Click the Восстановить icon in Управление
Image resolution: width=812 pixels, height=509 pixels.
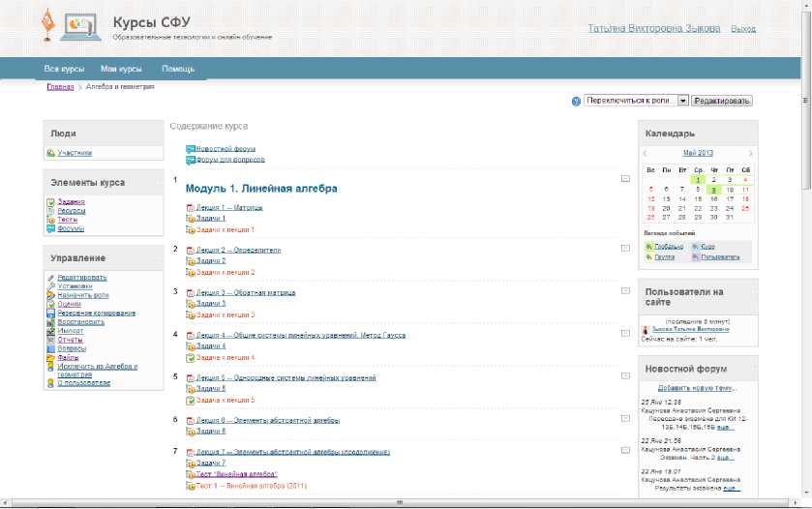pyautogui.click(x=50, y=321)
